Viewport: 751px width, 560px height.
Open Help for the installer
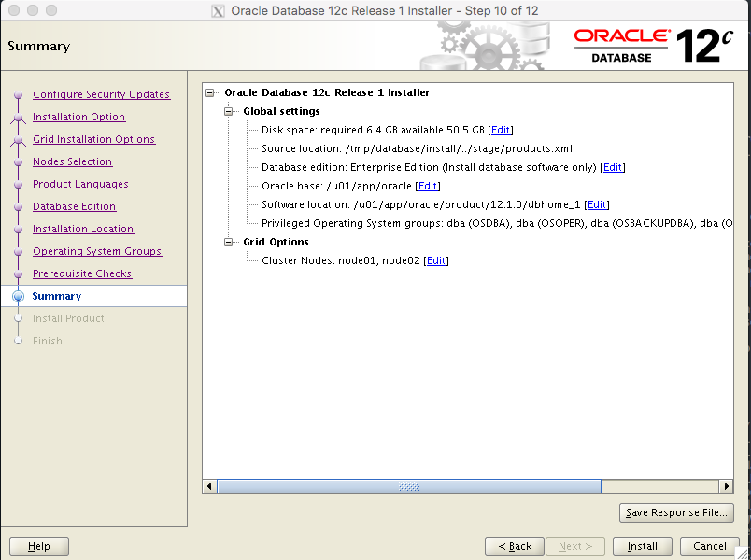(x=39, y=546)
